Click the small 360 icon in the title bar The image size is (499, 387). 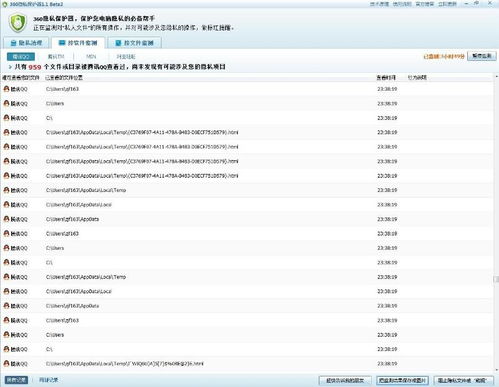tap(5, 4)
